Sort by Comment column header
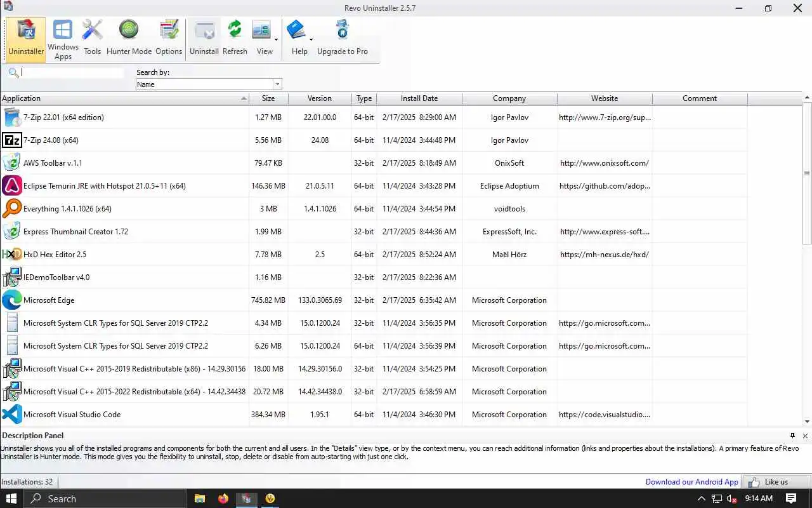The image size is (812, 508). pyautogui.click(x=700, y=98)
